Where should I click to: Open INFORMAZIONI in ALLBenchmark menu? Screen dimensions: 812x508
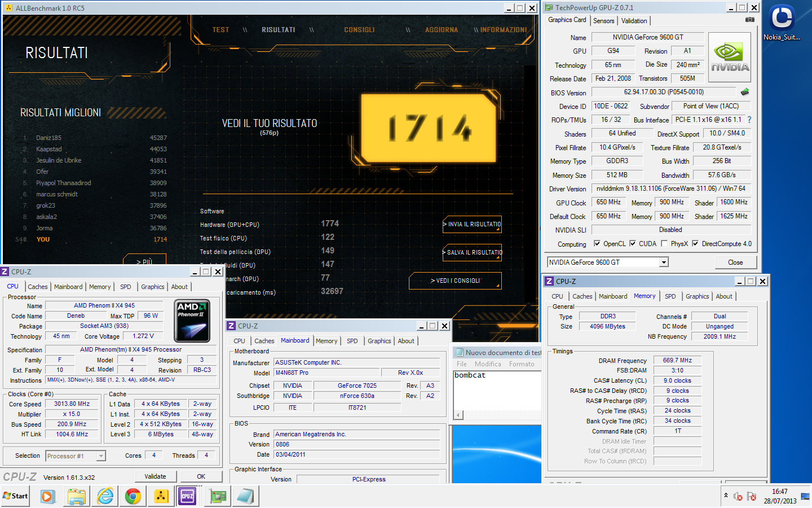pos(504,30)
